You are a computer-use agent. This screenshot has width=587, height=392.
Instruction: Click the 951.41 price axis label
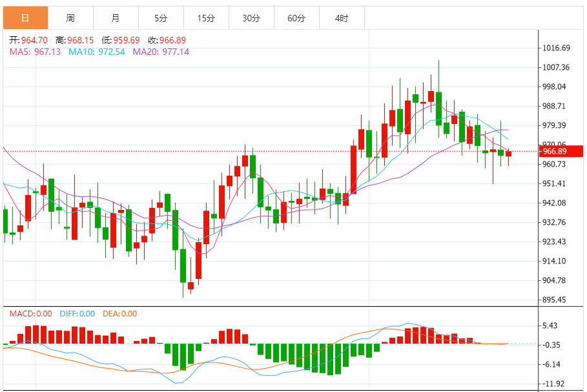pos(554,184)
